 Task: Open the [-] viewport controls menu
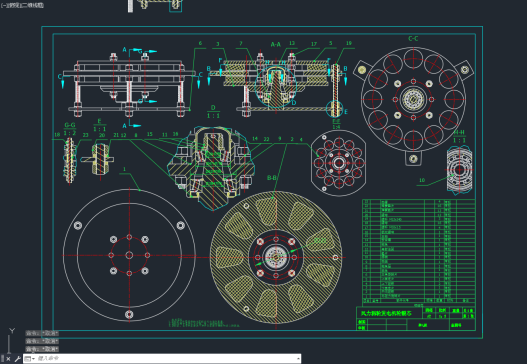[x=3, y=5]
